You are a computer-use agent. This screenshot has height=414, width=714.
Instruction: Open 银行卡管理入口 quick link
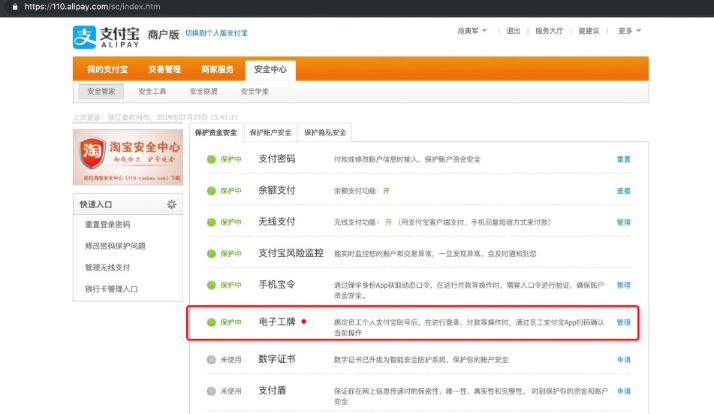[x=111, y=289]
